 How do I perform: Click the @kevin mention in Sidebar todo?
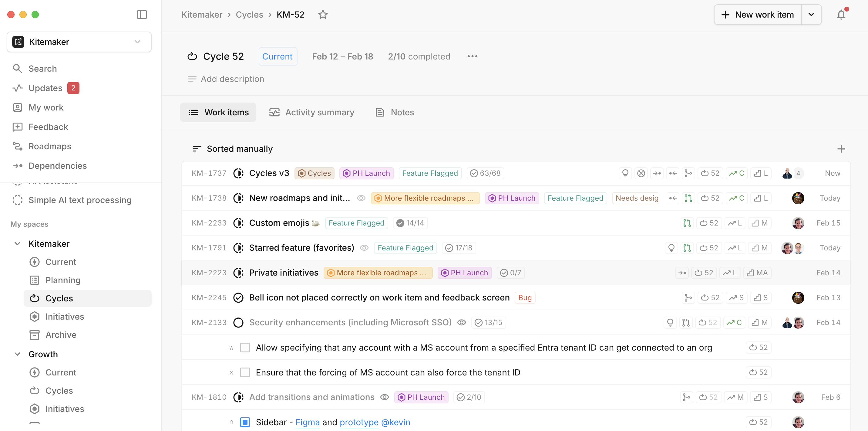click(395, 422)
